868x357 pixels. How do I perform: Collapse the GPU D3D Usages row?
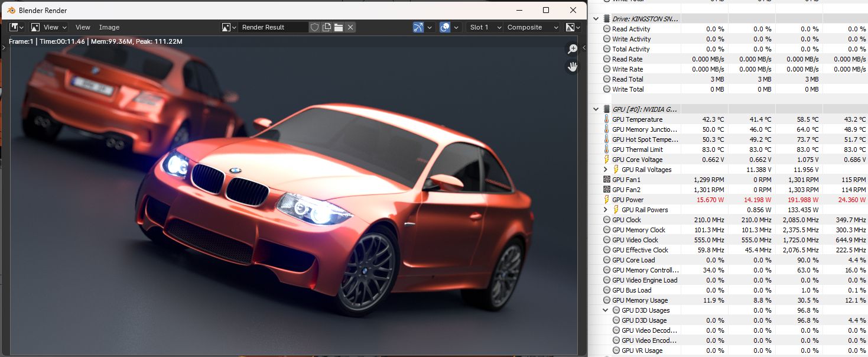tap(605, 310)
